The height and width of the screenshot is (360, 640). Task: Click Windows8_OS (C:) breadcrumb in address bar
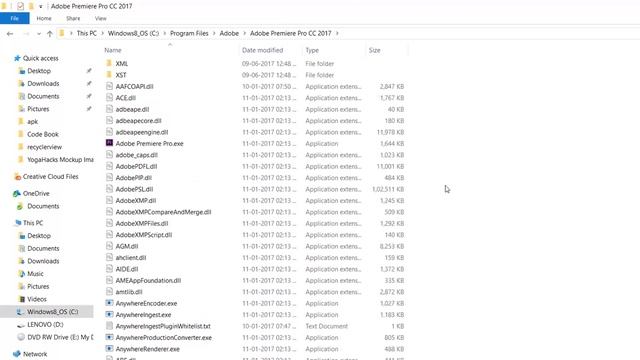click(133, 33)
